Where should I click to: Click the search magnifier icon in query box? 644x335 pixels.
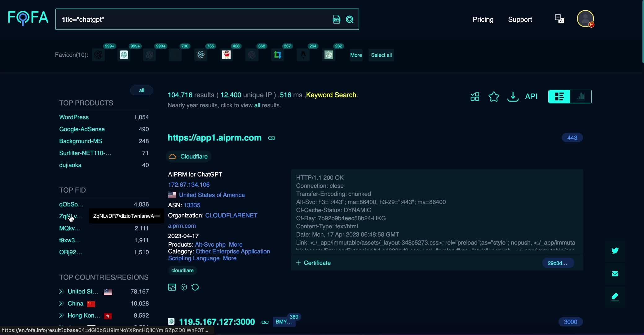click(x=350, y=20)
